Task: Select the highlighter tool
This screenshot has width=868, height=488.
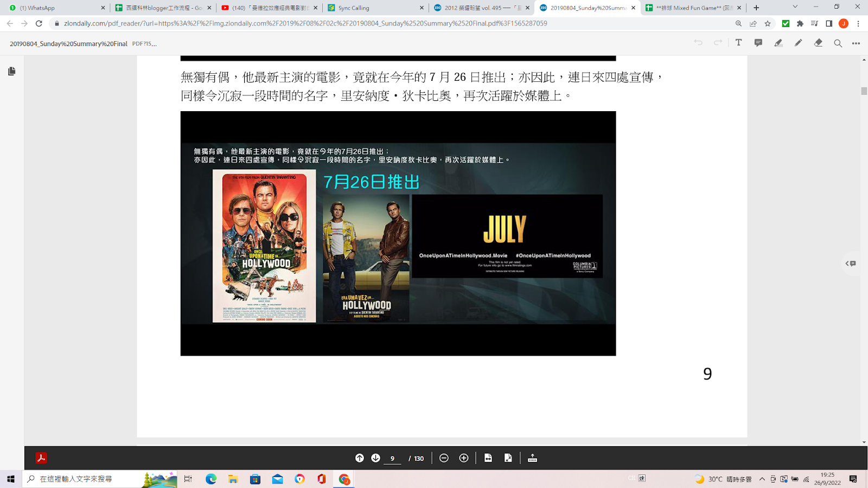Action: pyautogui.click(x=778, y=43)
